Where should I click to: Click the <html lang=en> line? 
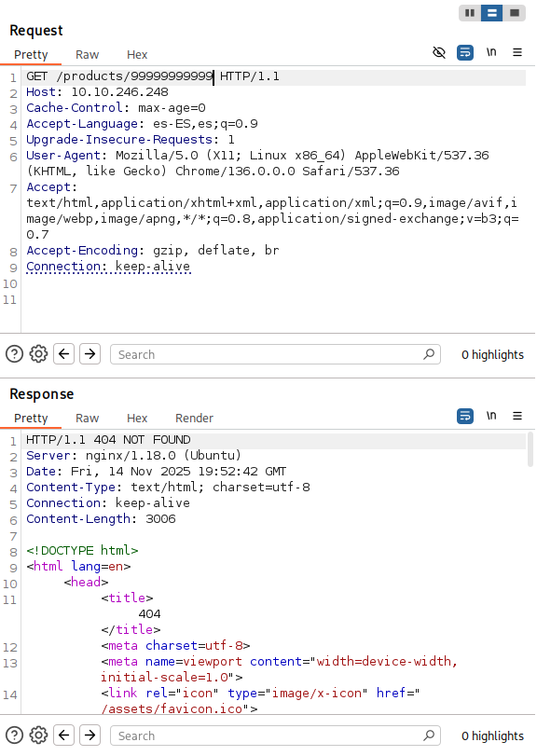tap(78, 567)
